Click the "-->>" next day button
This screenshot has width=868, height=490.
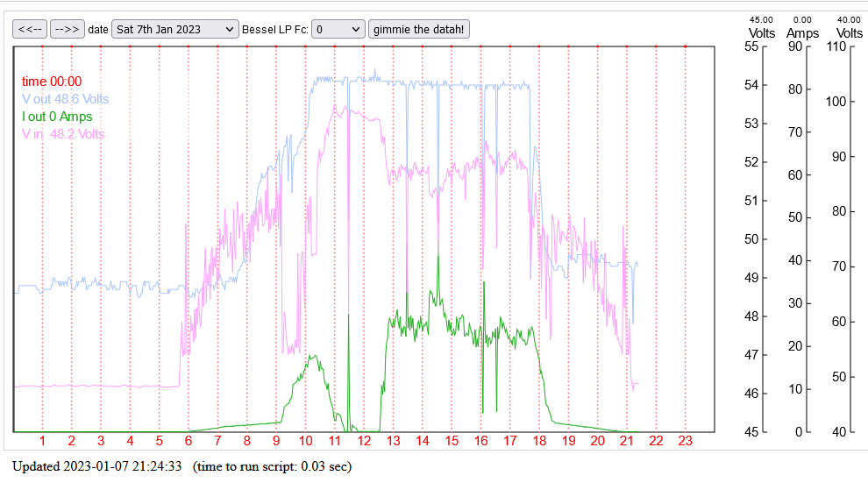pyautogui.click(x=67, y=29)
